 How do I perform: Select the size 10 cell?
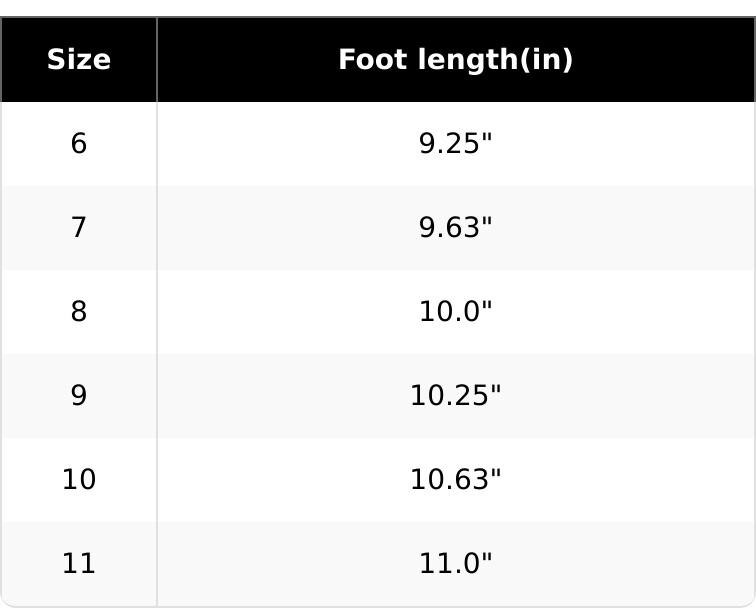(79, 480)
